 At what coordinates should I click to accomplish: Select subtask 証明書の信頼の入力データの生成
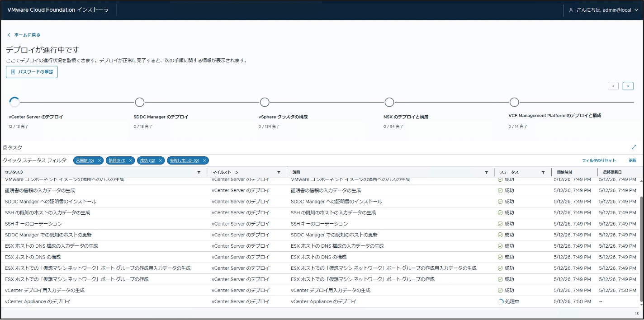tap(40, 190)
